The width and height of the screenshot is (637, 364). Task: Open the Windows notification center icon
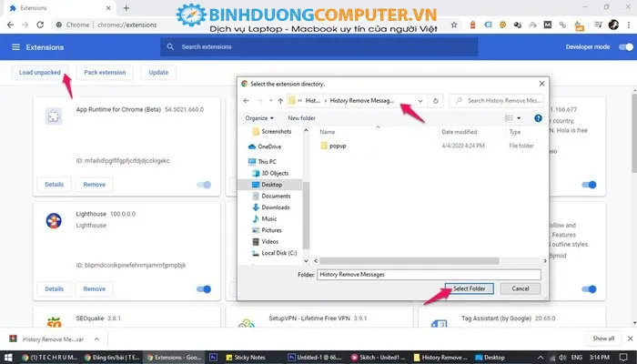pos(623,358)
